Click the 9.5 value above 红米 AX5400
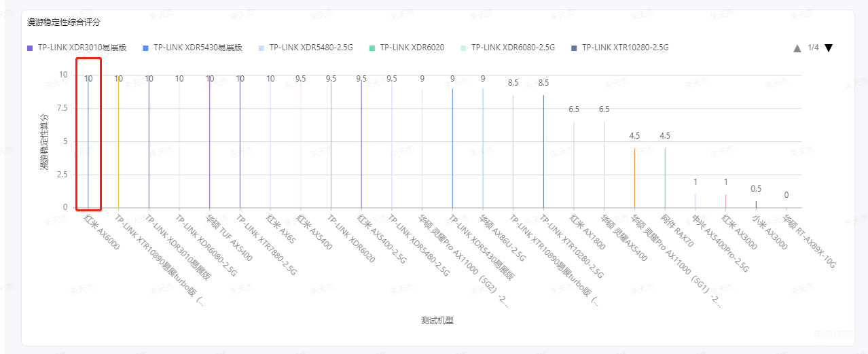 [x=301, y=79]
